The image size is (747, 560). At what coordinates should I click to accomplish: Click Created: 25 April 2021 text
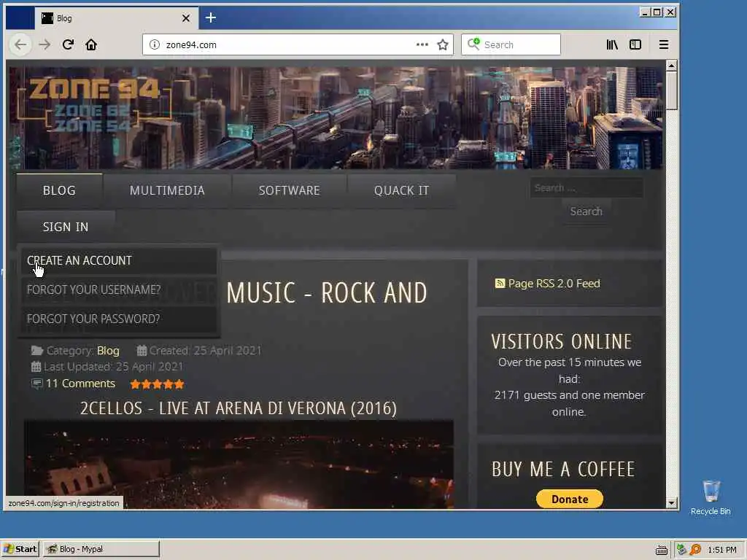[205, 351]
